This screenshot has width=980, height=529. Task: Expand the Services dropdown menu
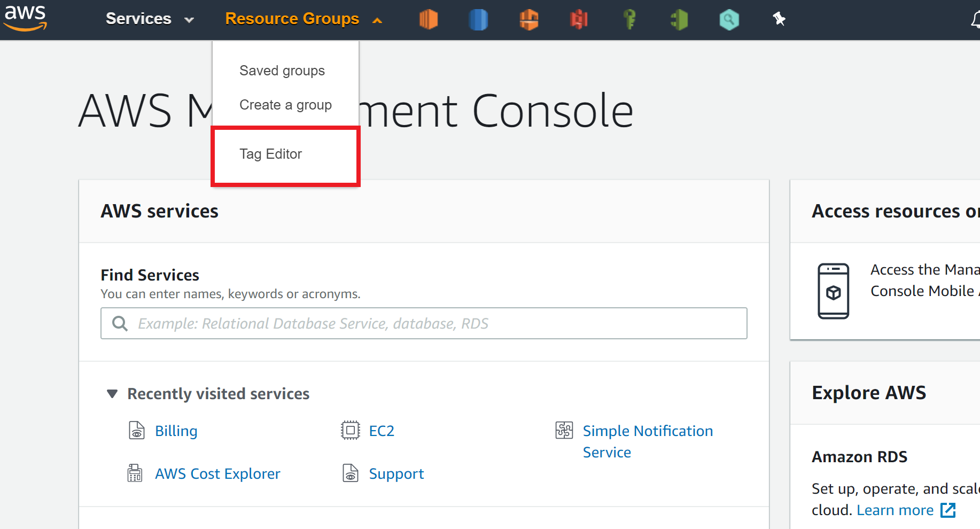(x=149, y=19)
